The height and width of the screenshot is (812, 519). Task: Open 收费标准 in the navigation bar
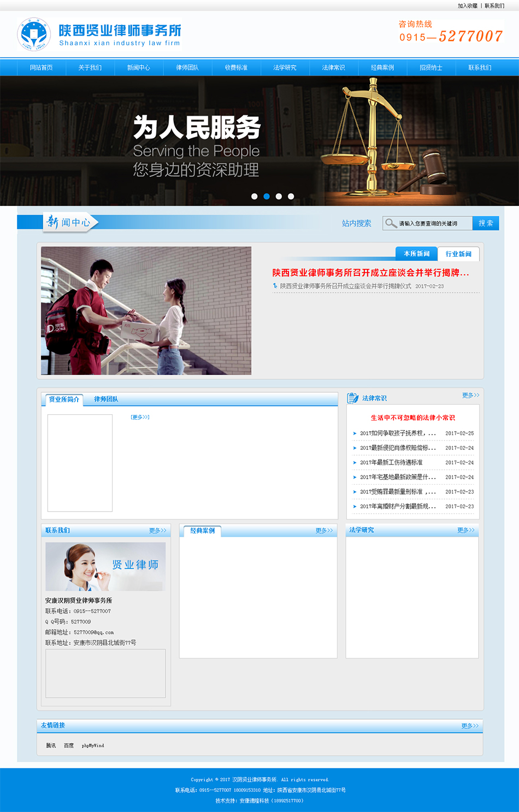point(236,68)
